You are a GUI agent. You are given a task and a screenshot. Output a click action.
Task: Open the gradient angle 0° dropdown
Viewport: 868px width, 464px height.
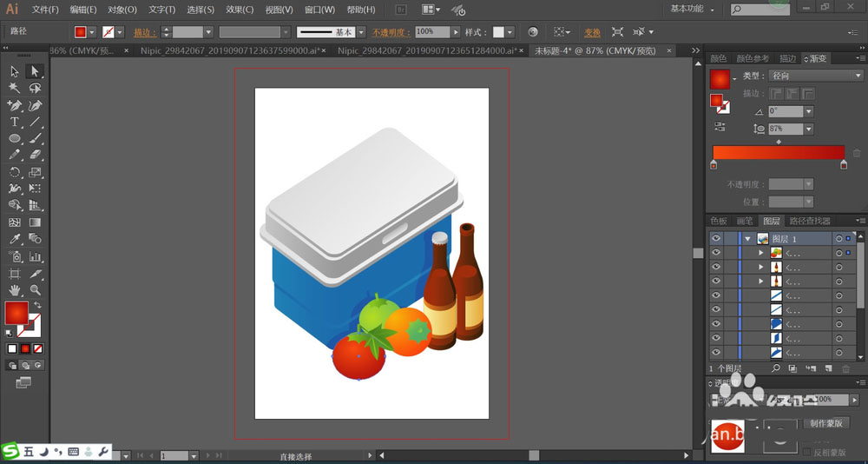[x=809, y=111]
